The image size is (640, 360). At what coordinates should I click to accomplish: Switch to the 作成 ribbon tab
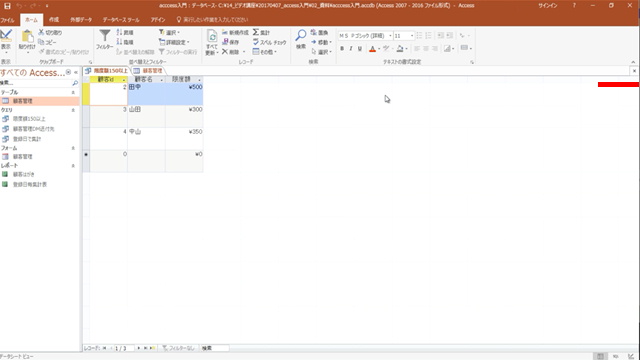click(54, 20)
